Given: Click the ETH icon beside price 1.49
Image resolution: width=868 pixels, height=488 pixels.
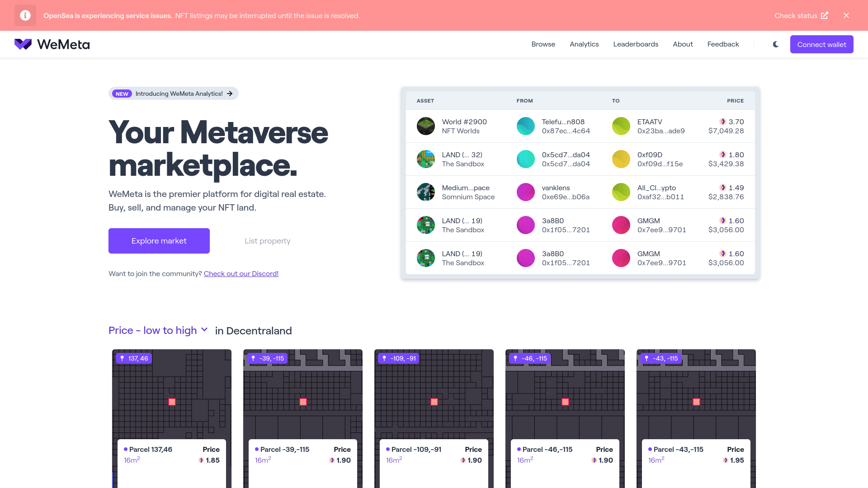Looking at the screenshot, I should [x=723, y=188].
